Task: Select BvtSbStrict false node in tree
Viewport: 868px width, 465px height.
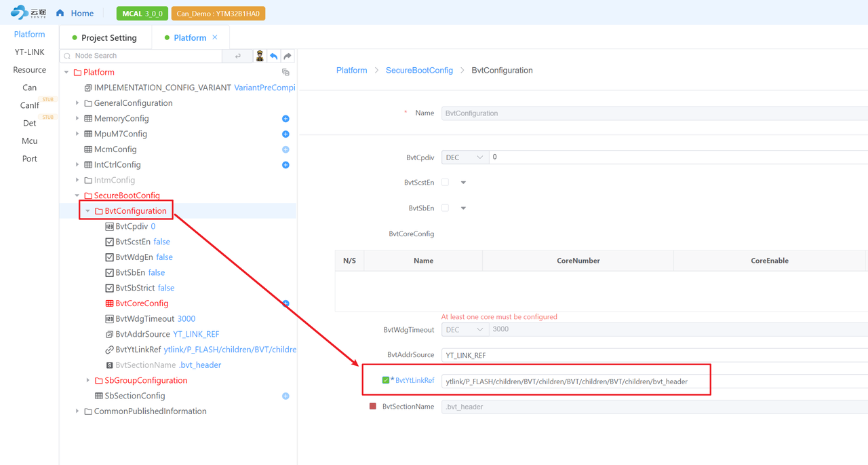Action: pos(140,288)
